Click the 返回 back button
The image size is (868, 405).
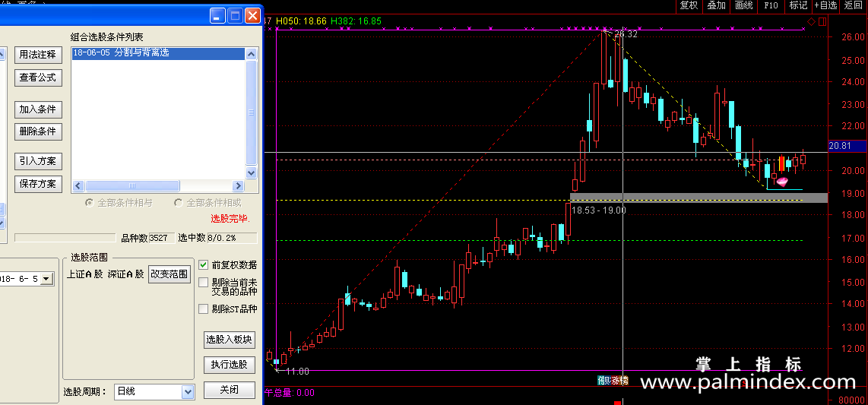[854, 5]
